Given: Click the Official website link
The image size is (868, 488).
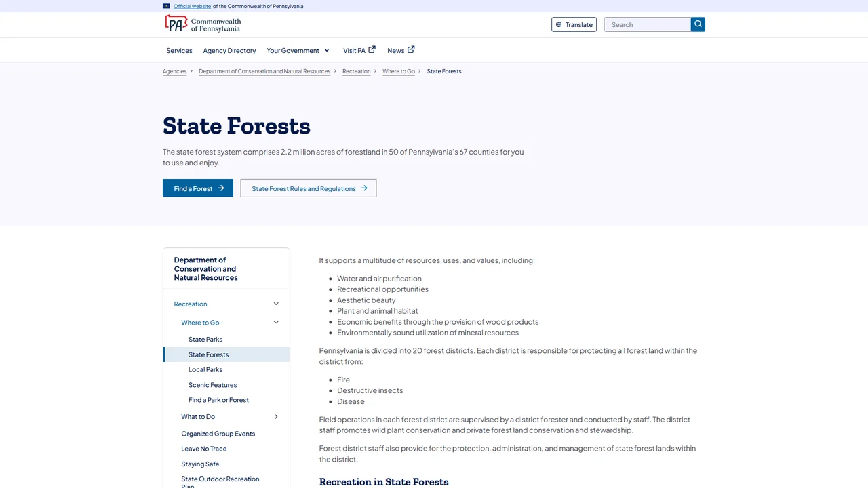Looking at the screenshot, I should (192, 6).
